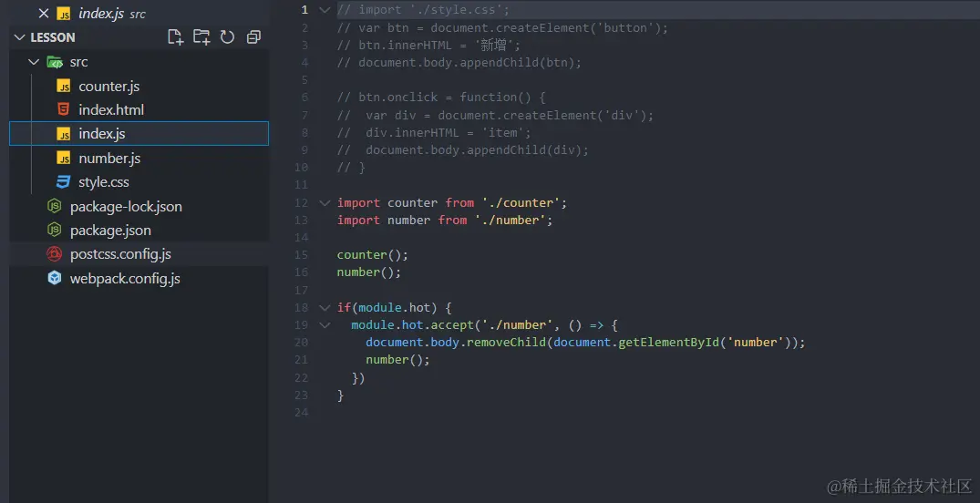Click the node icon beside package-lock.json
This screenshot has width=980, height=503.
pyautogui.click(x=55, y=206)
